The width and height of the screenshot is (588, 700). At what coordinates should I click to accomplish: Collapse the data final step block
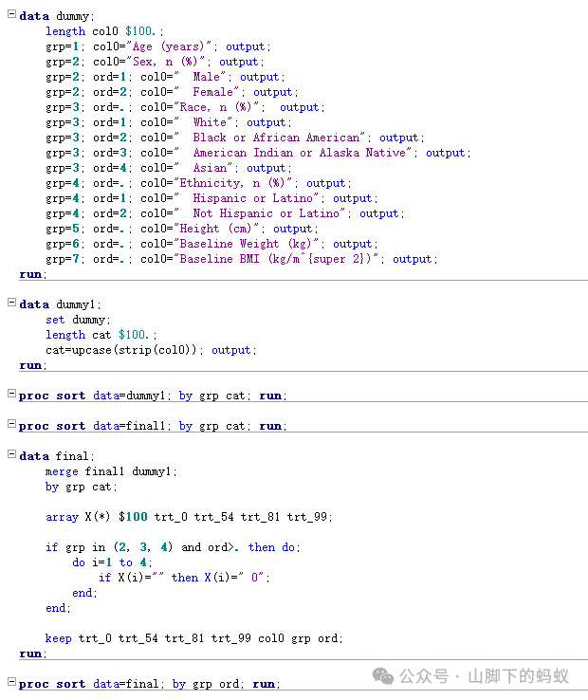coord(12,454)
